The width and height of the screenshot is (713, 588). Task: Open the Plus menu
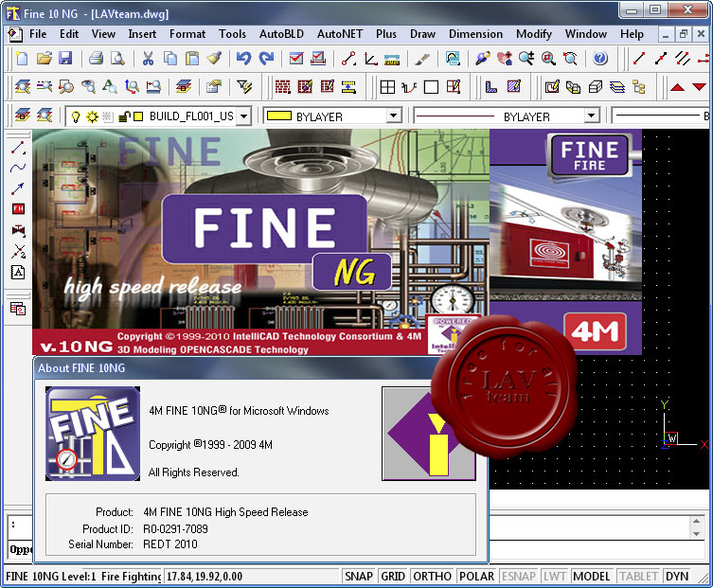pyautogui.click(x=386, y=34)
